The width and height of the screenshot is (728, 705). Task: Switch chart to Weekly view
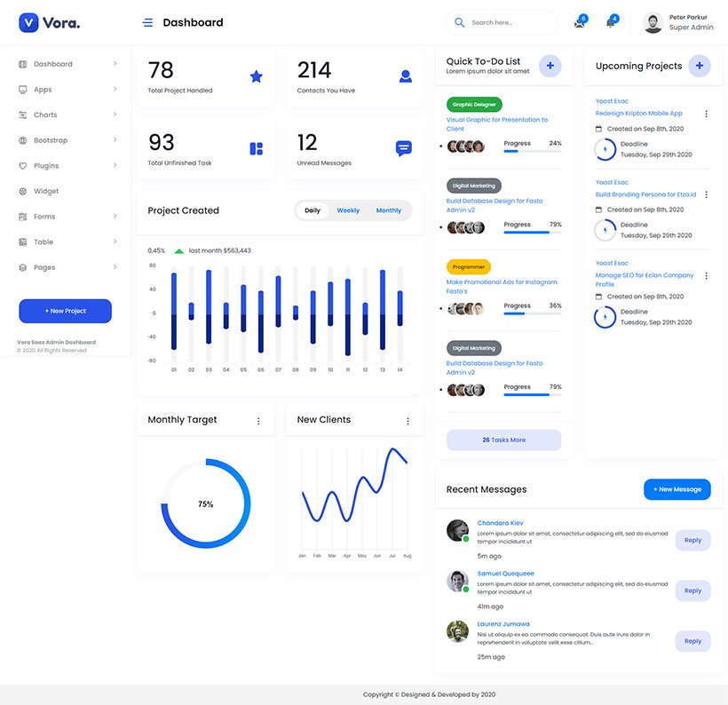pos(348,210)
